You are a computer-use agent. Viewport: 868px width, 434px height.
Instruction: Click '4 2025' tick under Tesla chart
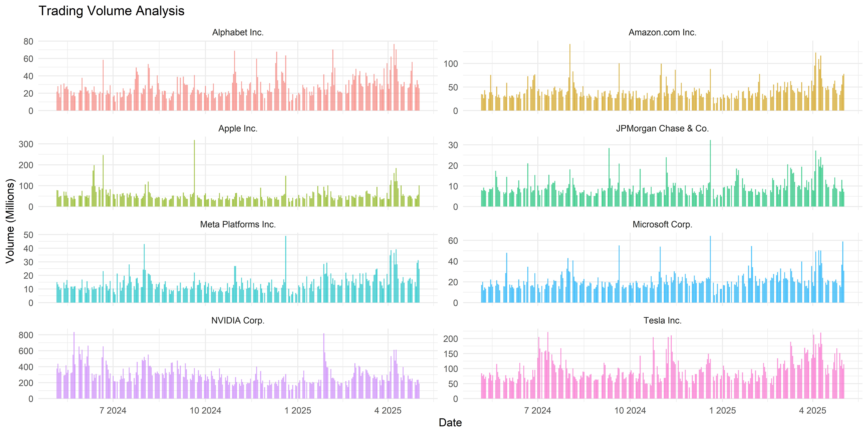pyautogui.click(x=813, y=410)
